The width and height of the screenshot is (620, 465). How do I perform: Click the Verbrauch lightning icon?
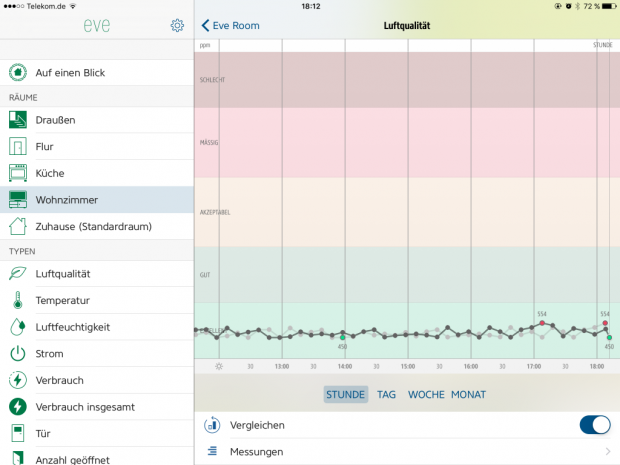click(x=18, y=380)
